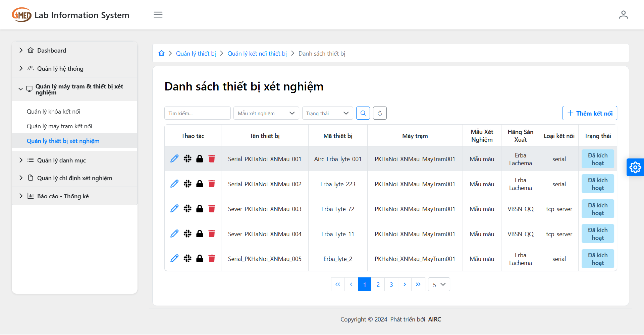Image resolution: width=644 pixels, height=335 pixels.
Task: Go to page 2 of the list
Action: pos(378,284)
